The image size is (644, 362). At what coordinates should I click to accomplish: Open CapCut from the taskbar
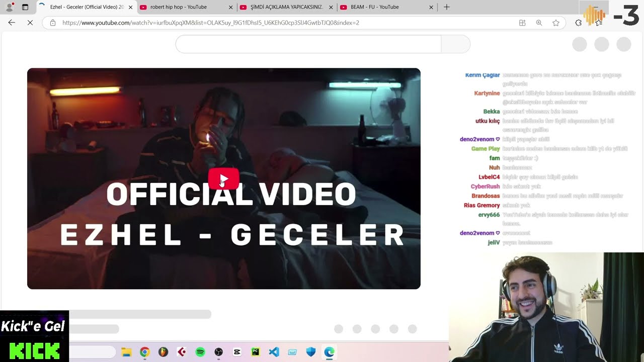point(237,352)
